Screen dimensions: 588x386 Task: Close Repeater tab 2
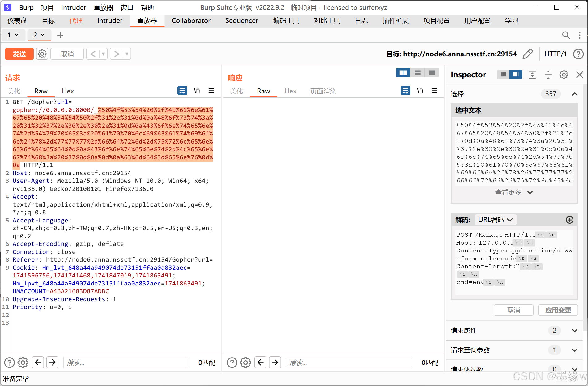click(43, 35)
